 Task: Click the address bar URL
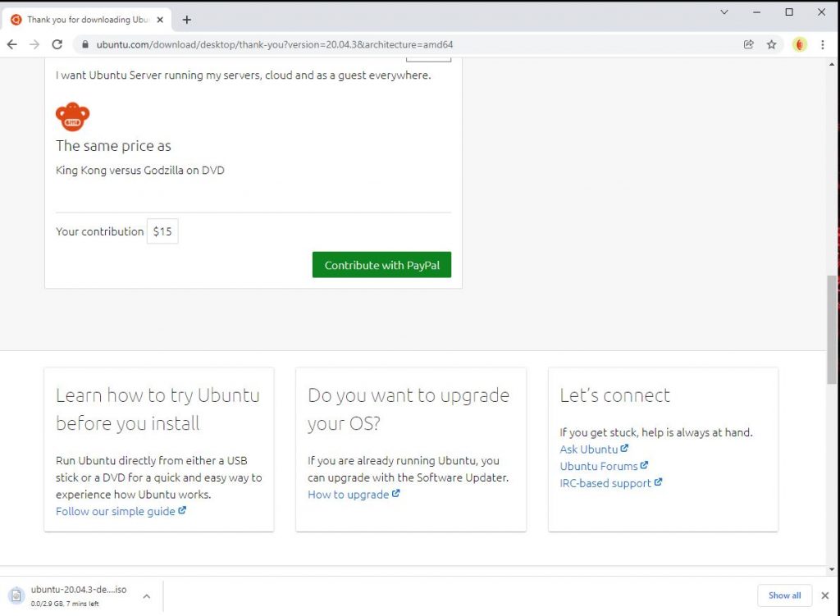point(274,44)
